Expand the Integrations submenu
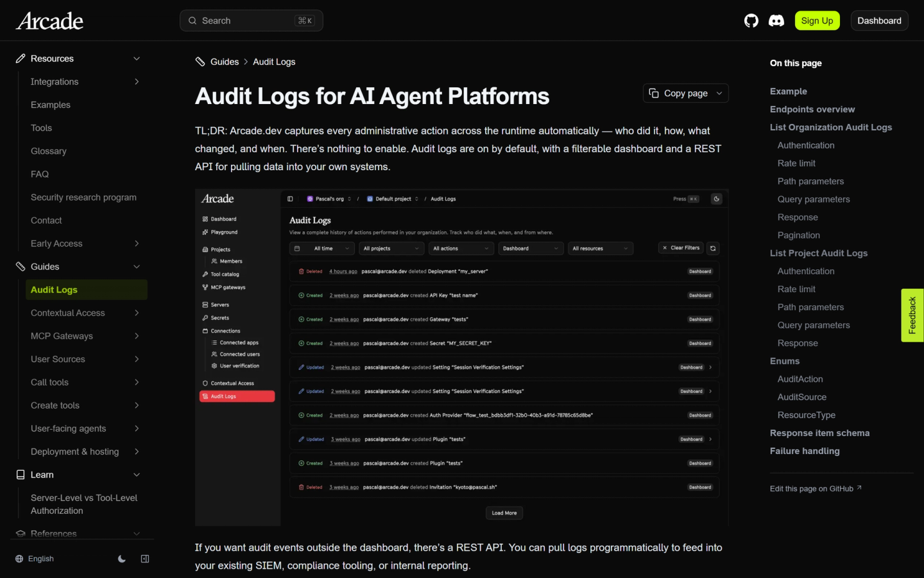Image resolution: width=924 pixels, height=578 pixels. tap(137, 82)
